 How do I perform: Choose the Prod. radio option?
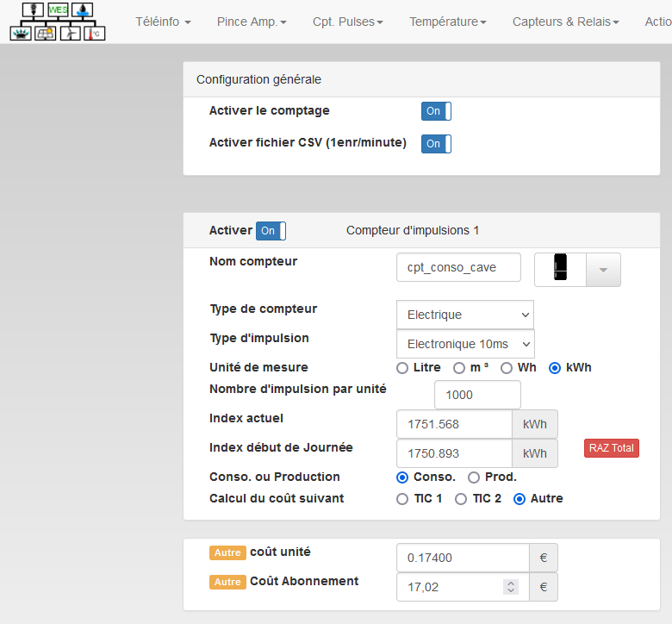474,477
